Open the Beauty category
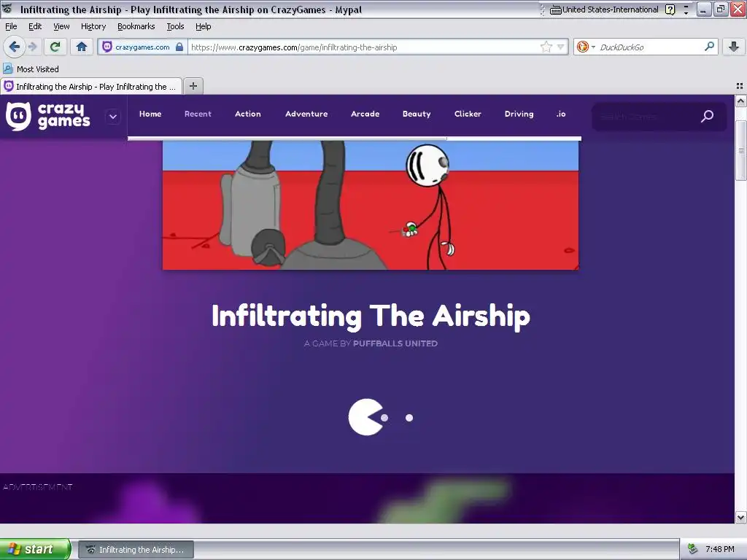This screenshot has width=747, height=560. (x=417, y=114)
